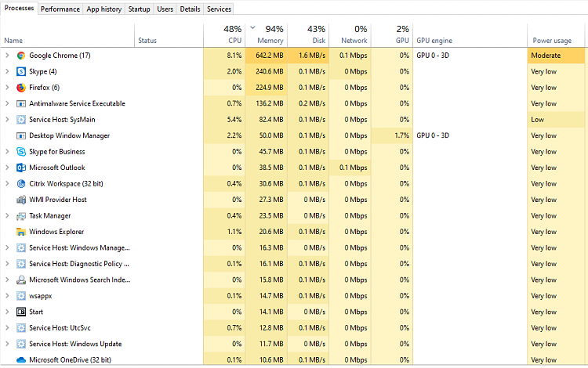Viewport: 588px width, 368px height.
Task: Click Chrome's 642.2 MB memory value
Action: click(x=269, y=56)
